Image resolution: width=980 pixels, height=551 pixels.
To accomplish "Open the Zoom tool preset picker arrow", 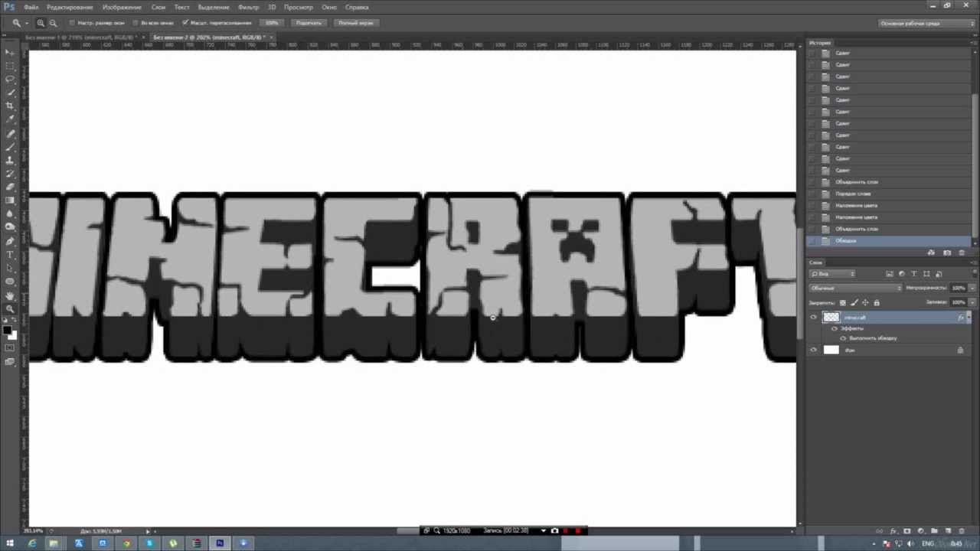I will (25, 23).
